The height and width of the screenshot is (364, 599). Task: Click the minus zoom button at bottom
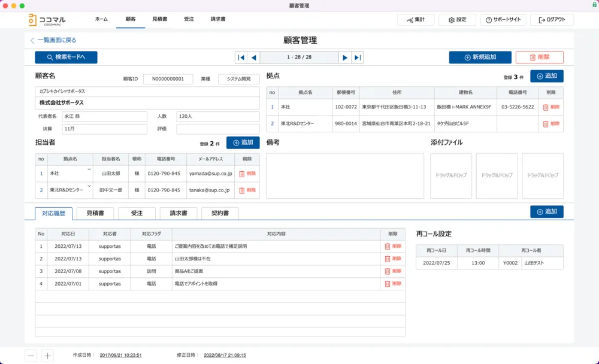(31, 356)
